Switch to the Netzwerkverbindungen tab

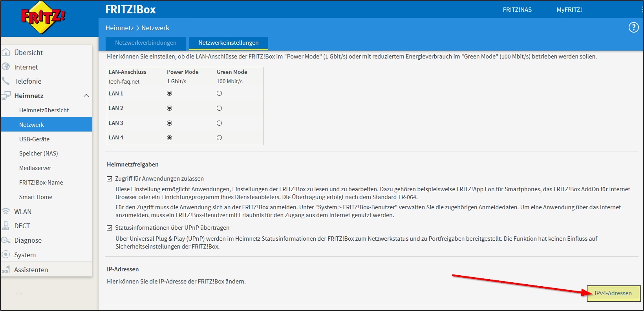146,43
